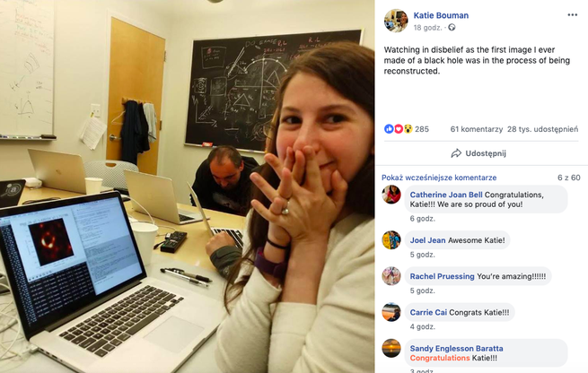
Task: Open the photo of woman with laptop
Action: [187, 186]
